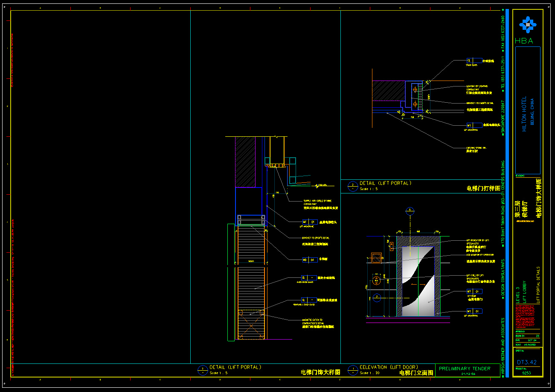Click the "LEVEL 3" title text
Image resolution: width=555 pixels, height=392 pixels.
518,294
